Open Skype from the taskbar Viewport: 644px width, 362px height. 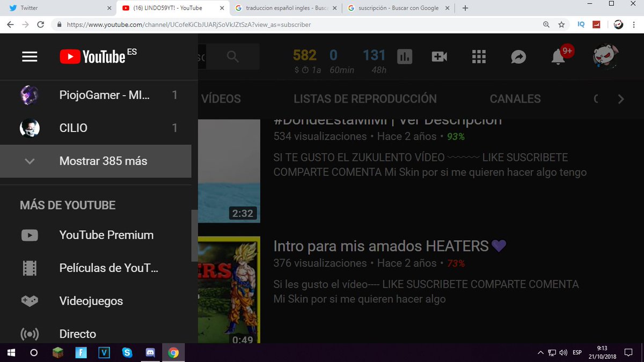pos(127,353)
